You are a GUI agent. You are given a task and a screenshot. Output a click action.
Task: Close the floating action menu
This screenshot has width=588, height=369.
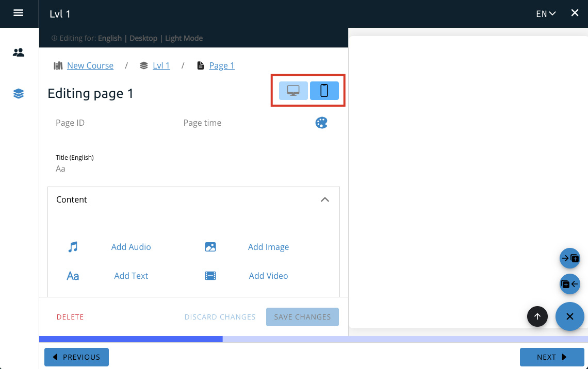pos(569,316)
